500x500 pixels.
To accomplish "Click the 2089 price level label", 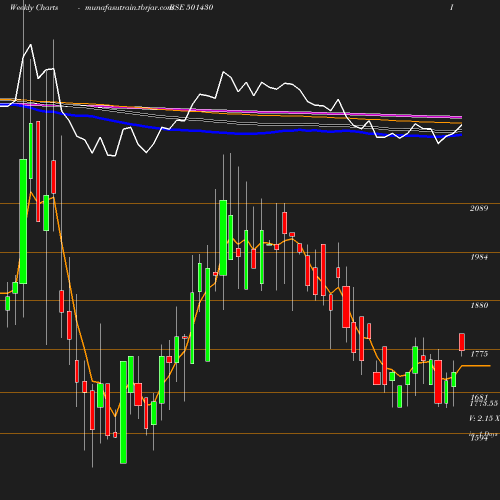I will [x=479, y=208].
